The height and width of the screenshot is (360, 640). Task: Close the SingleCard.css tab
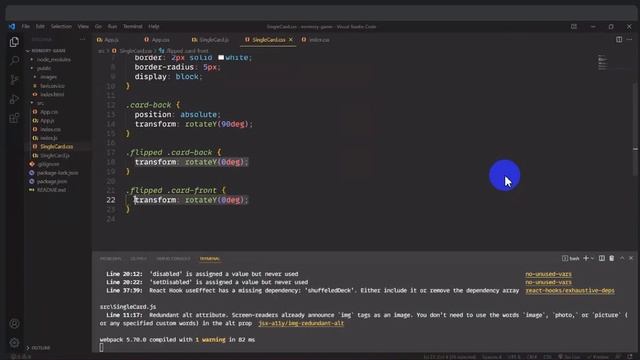291,40
